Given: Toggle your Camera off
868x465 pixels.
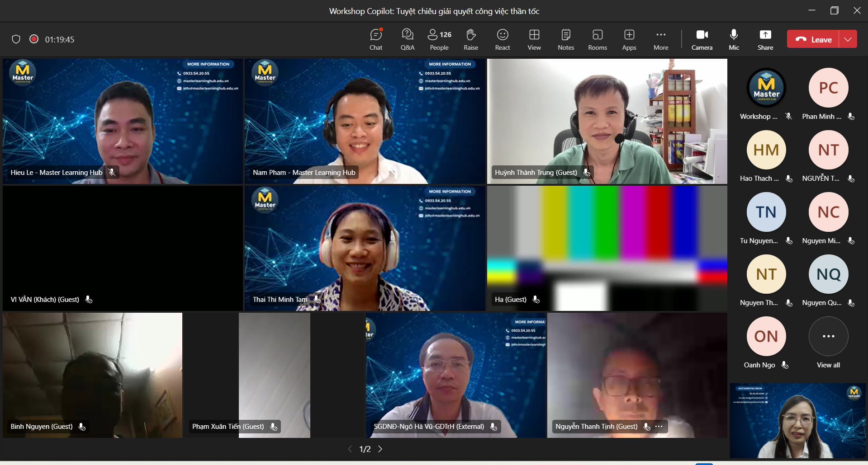Looking at the screenshot, I should tap(702, 39).
